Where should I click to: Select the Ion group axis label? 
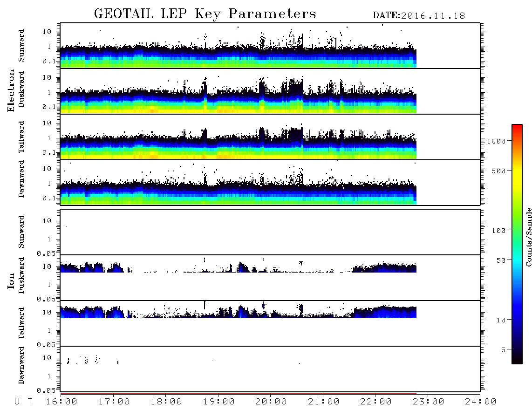coord(11,281)
